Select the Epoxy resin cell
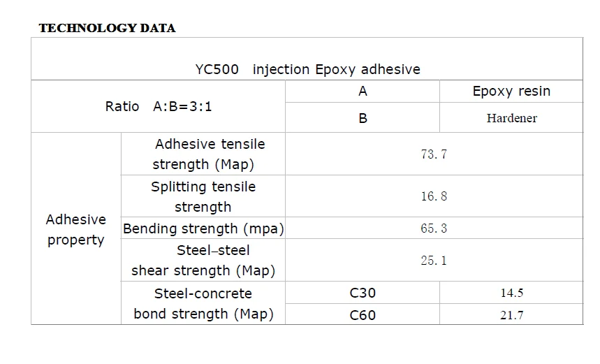The width and height of the screenshot is (600, 364). coord(511,91)
